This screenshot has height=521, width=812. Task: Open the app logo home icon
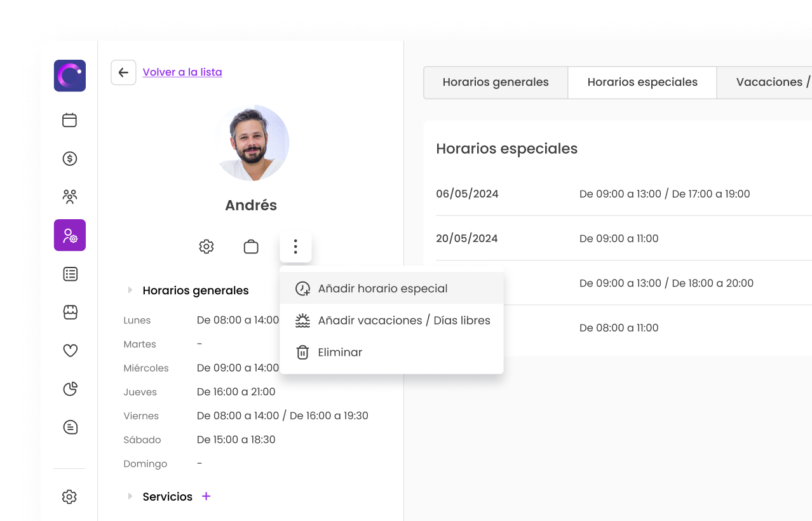tap(70, 76)
